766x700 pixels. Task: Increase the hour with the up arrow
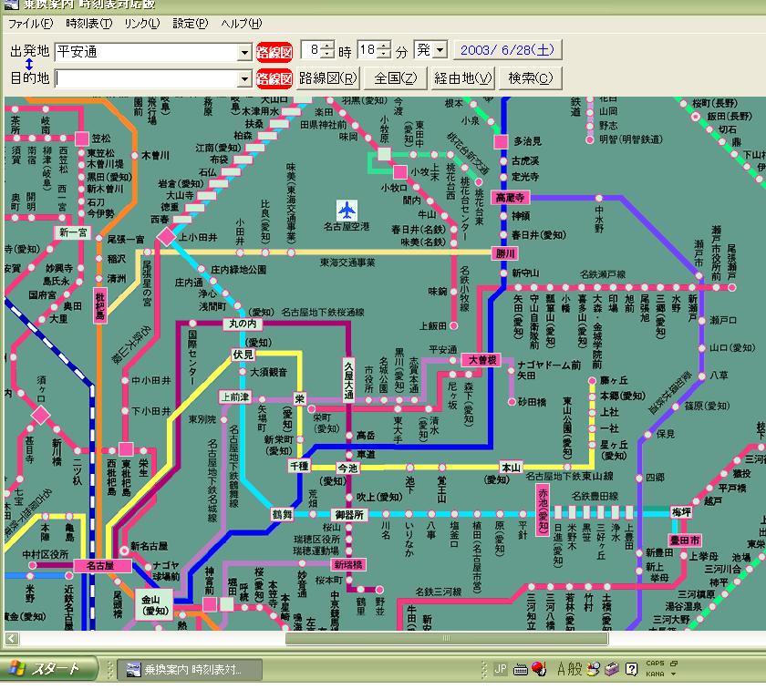tap(327, 46)
